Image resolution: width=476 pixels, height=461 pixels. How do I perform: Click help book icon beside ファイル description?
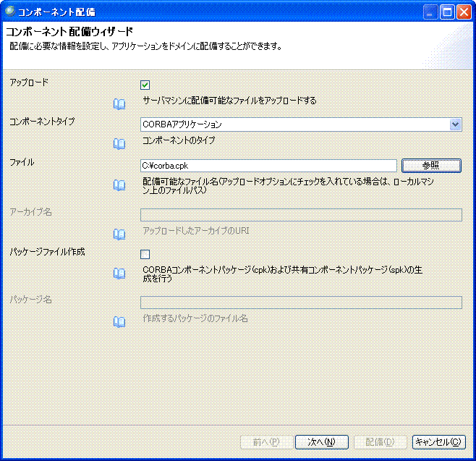tap(119, 185)
